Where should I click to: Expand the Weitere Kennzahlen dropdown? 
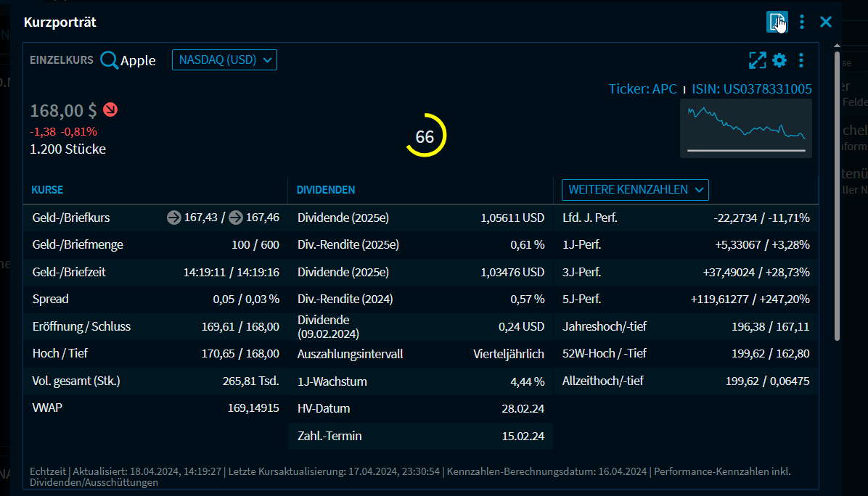[x=635, y=190]
